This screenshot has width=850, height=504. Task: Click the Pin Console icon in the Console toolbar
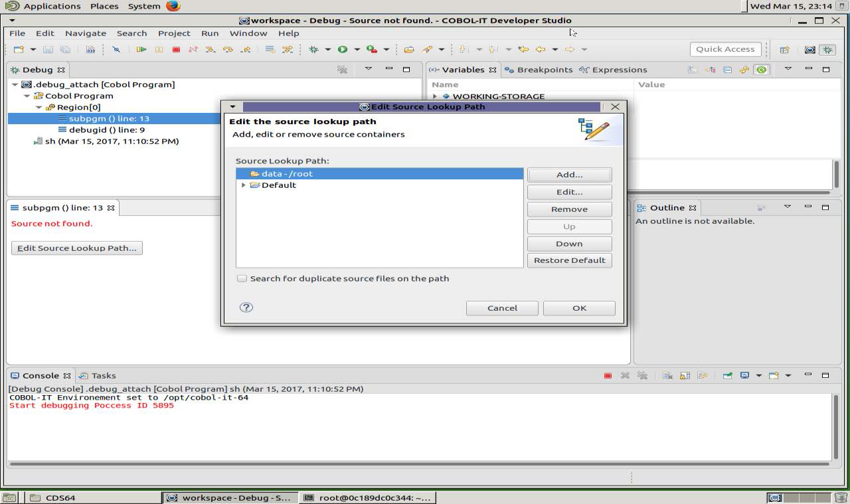[x=729, y=376]
